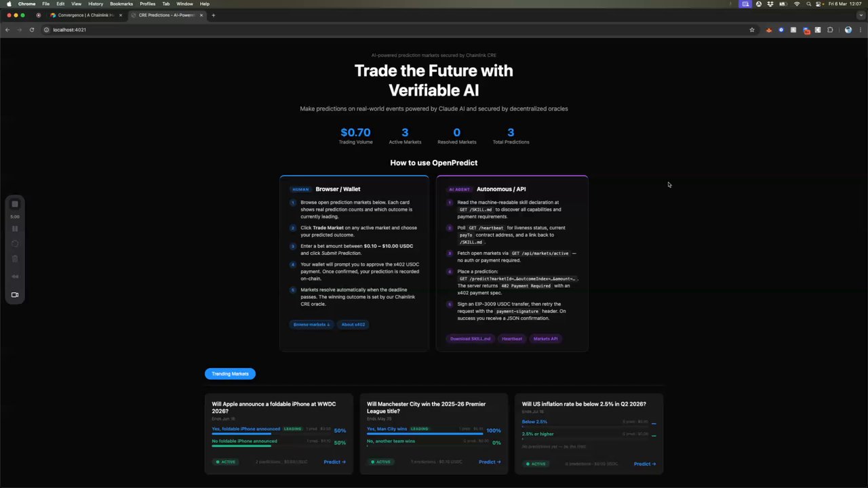
Task: Click Predict on the Apple foldable iPhone card
Action: point(334,462)
